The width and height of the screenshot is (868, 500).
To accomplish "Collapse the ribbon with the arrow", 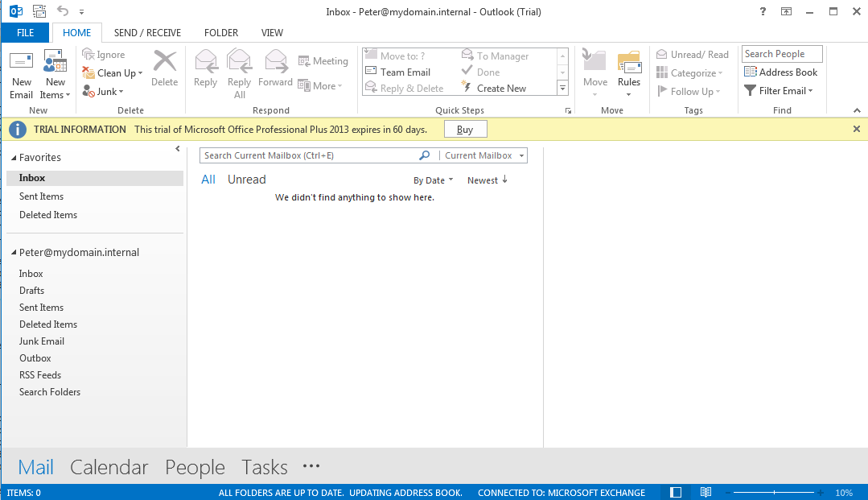I will pos(857,111).
